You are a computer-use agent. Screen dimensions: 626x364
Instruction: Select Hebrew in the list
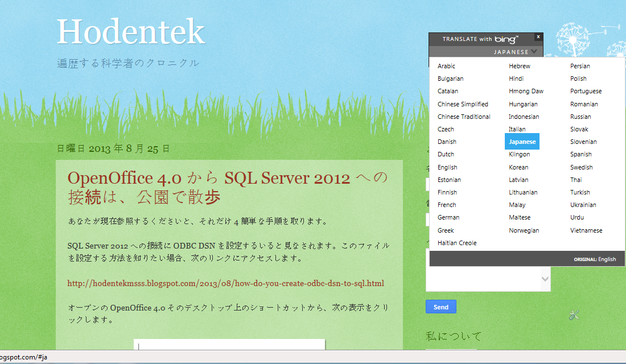pos(520,66)
